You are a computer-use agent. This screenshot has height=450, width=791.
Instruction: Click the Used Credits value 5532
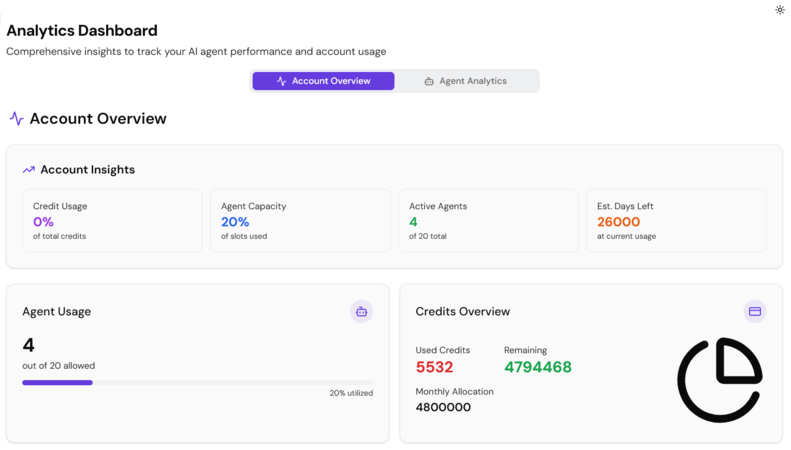(434, 367)
